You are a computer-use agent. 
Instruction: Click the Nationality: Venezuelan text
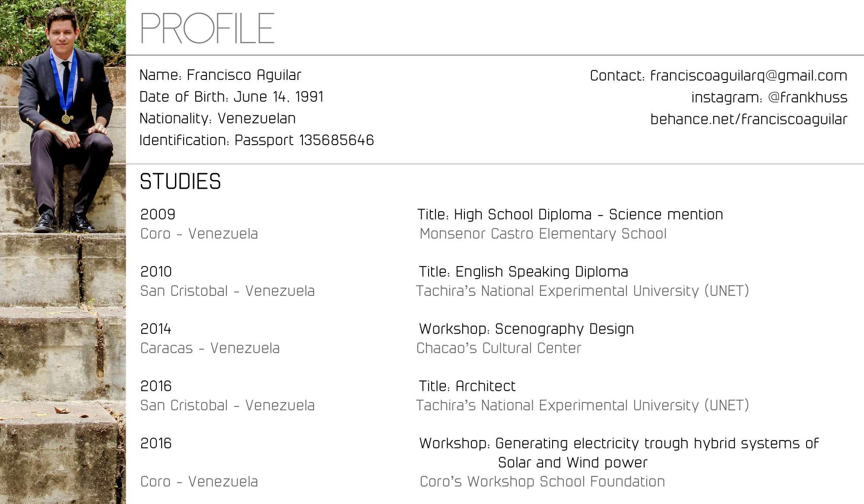point(217,118)
